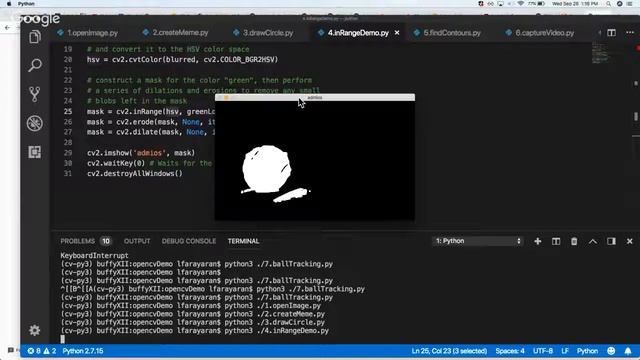Select the TERMINAL panel tab
Image resolution: width=640 pixels, height=360 pixels.
pos(243,241)
